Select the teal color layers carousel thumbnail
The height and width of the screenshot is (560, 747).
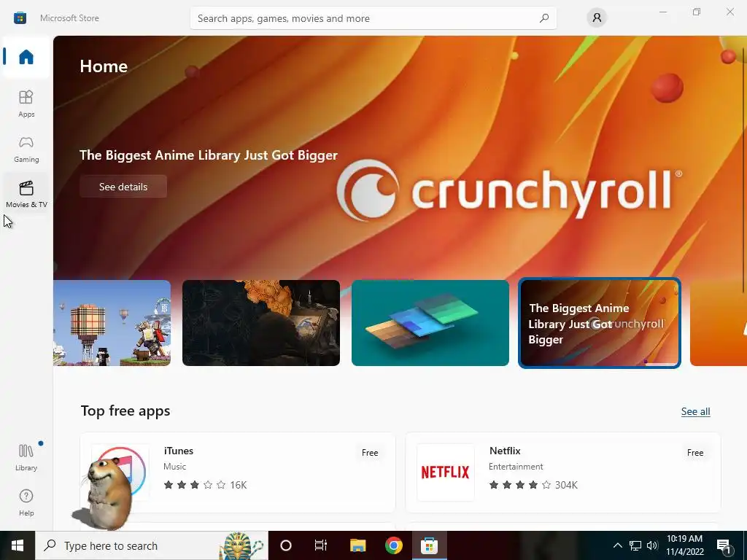[x=430, y=323]
